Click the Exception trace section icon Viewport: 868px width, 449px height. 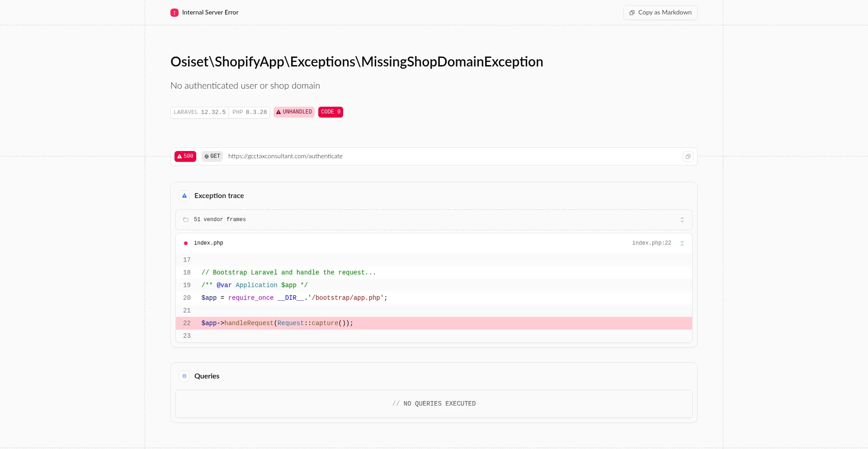coord(184,196)
